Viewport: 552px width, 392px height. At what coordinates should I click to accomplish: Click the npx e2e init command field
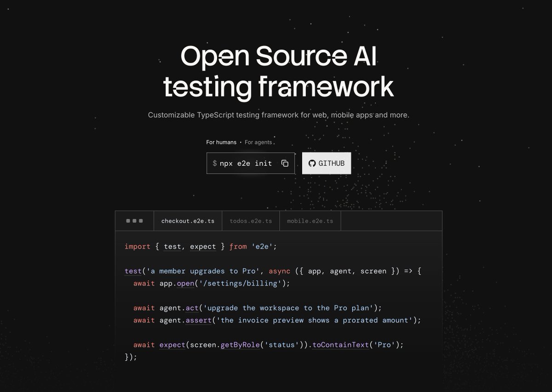click(251, 163)
